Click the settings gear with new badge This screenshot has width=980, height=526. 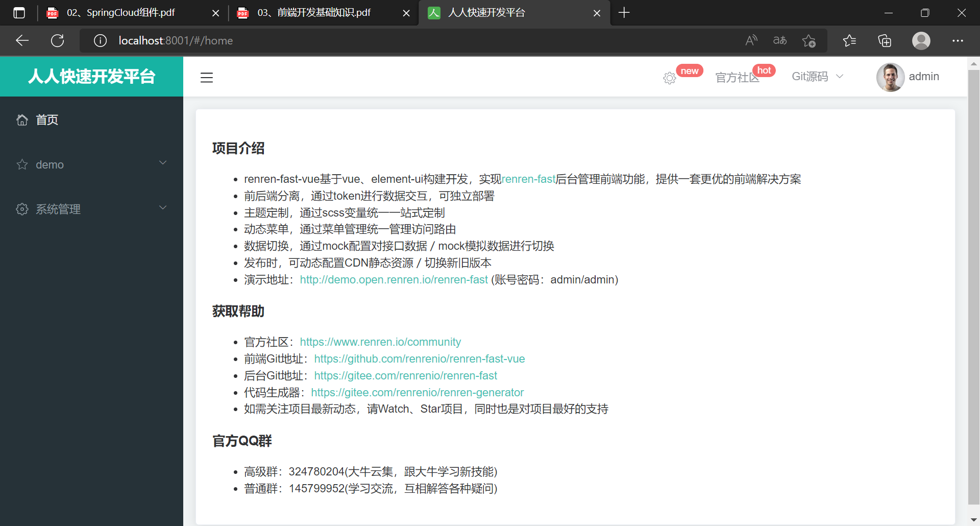[x=669, y=78]
